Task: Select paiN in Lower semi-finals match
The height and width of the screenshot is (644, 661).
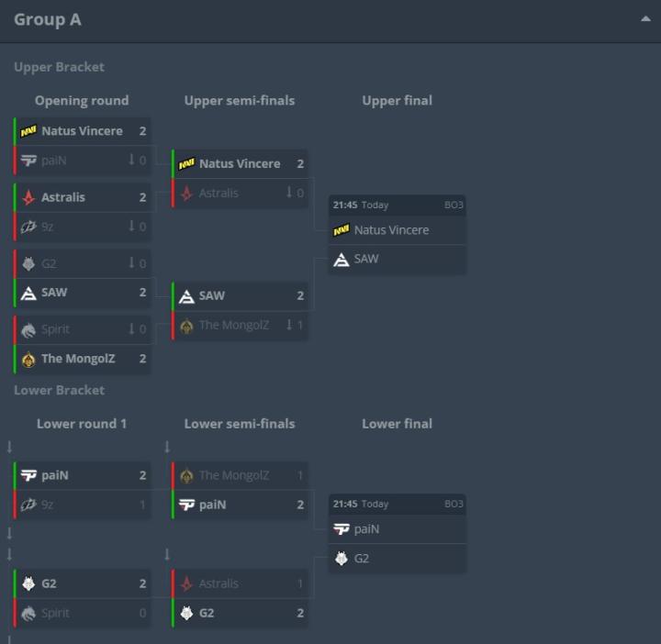Action: point(212,505)
